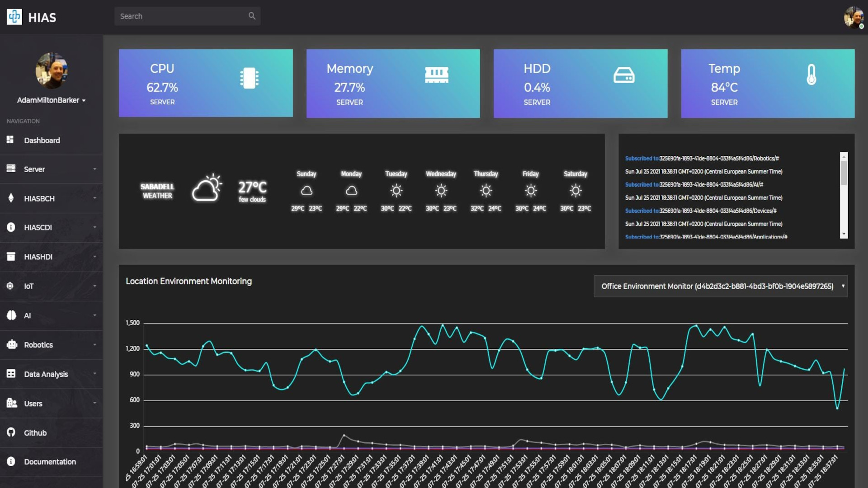Open the AdamMiltonBarker user dropdown
The image size is (868, 488).
52,100
